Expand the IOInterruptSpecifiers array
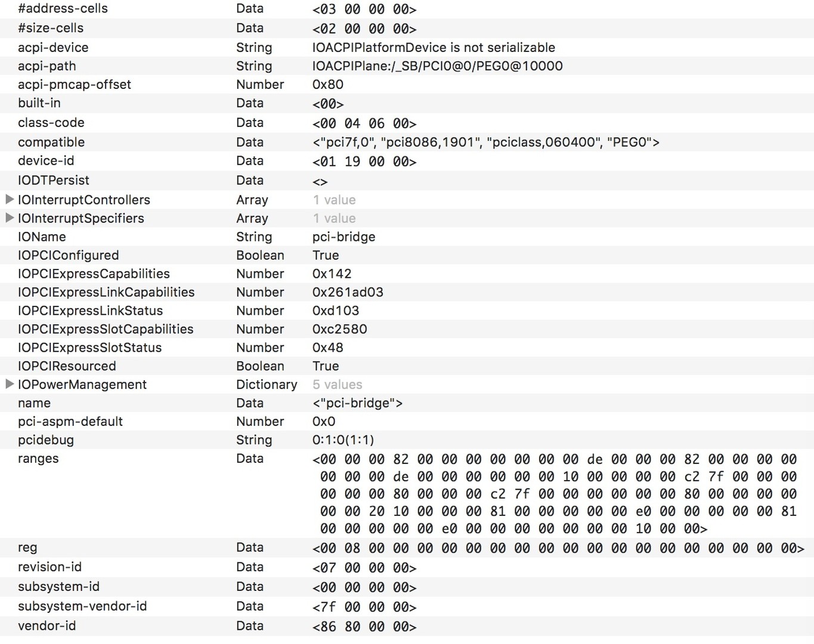Image resolution: width=814 pixels, height=644 pixels. pyautogui.click(x=10, y=218)
